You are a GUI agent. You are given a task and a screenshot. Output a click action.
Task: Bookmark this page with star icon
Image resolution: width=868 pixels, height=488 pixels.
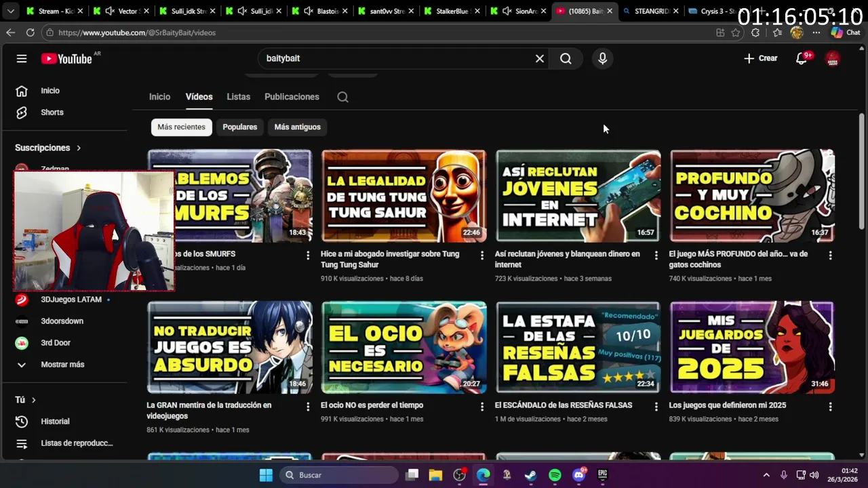(736, 33)
